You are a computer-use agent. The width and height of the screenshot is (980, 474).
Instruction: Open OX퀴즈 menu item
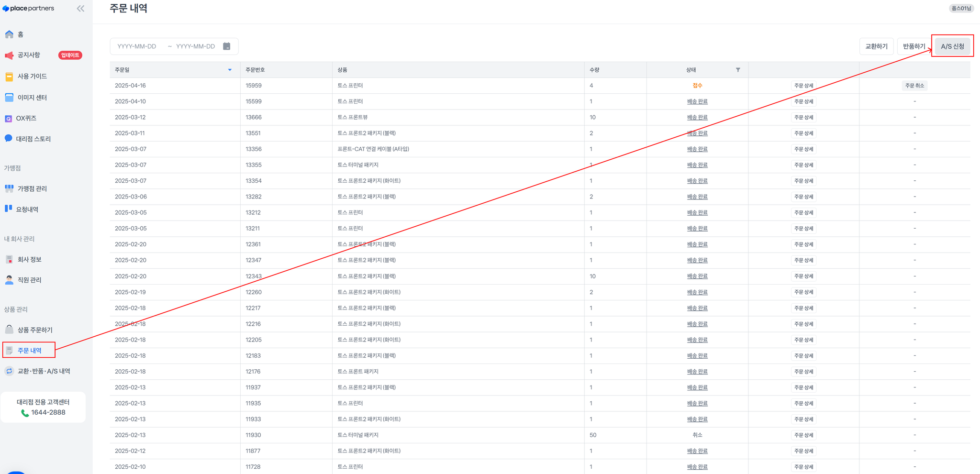[x=26, y=118]
